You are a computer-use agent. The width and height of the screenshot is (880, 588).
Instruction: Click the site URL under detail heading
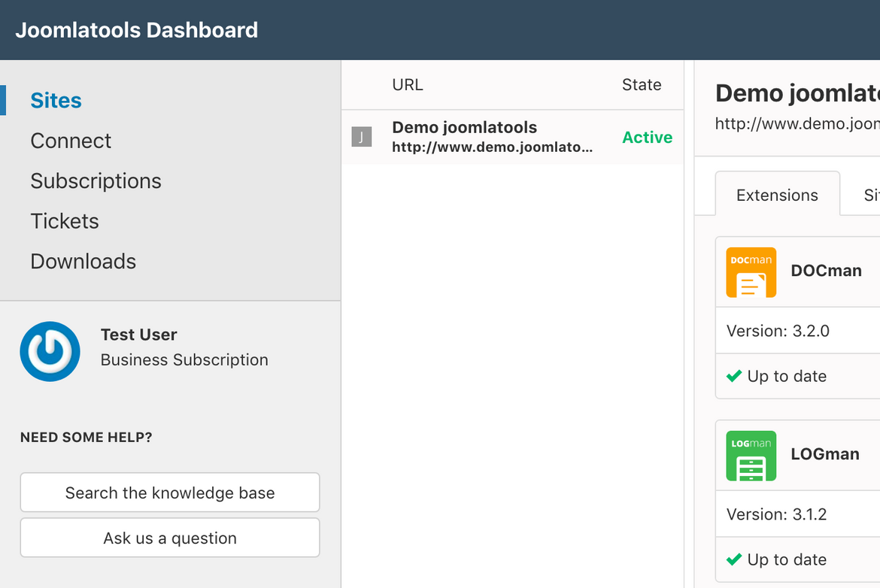(797, 123)
